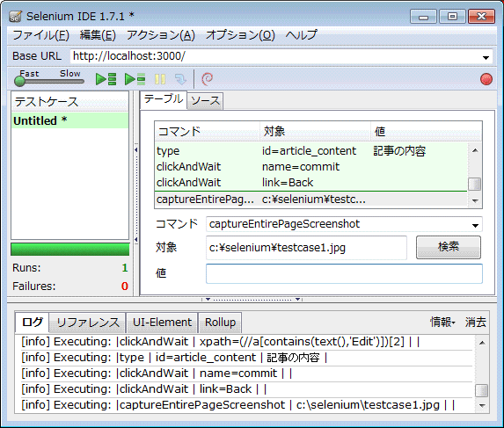The height and width of the screenshot is (428, 504).
Task: Click the Selenium IDE title bar icon
Action: click(15, 17)
